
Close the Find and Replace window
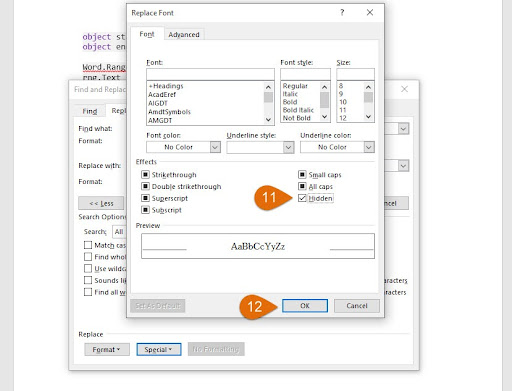(404, 89)
